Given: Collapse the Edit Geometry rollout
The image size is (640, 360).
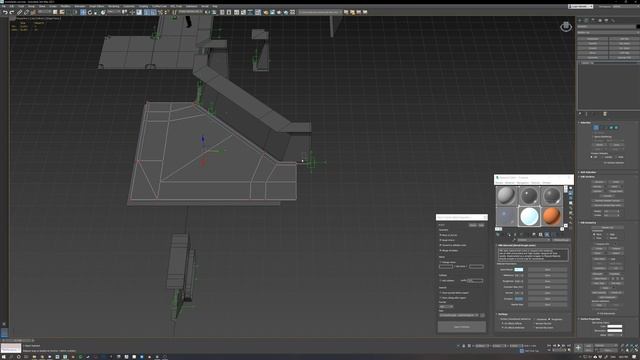Looking at the screenshot, I should (588, 223).
